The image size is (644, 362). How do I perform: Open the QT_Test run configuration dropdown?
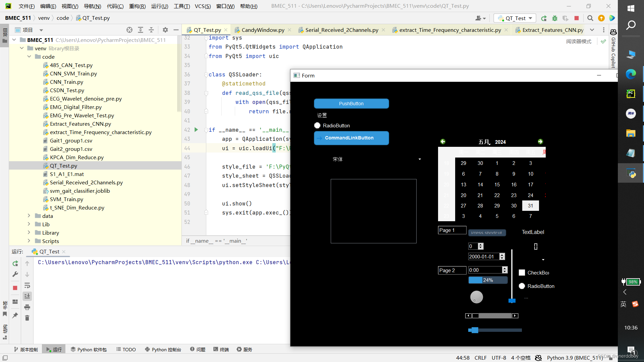(x=515, y=18)
